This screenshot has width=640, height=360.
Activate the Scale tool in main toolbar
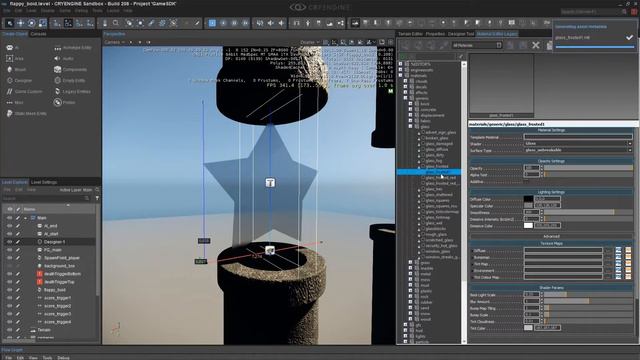click(x=42, y=23)
